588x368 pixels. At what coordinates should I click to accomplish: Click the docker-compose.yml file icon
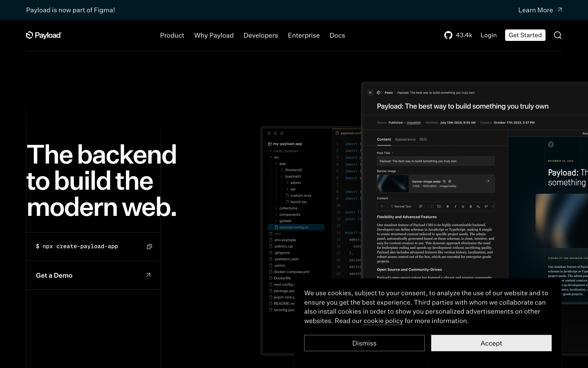271,272
